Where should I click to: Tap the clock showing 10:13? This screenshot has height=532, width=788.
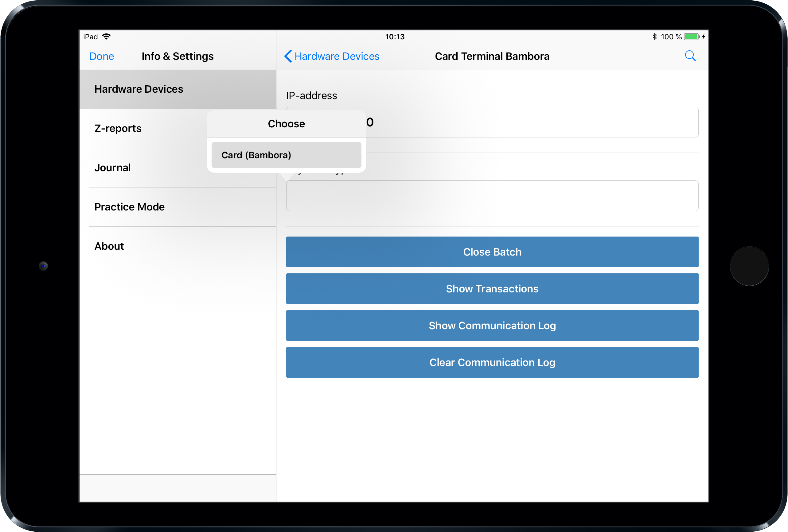click(x=395, y=37)
